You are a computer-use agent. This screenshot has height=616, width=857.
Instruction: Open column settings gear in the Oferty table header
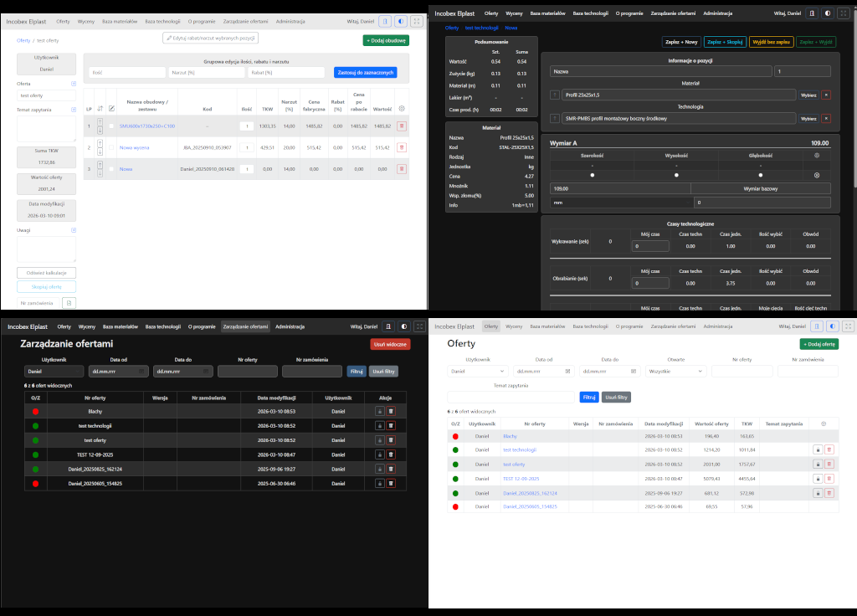pyautogui.click(x=824, y=423)
